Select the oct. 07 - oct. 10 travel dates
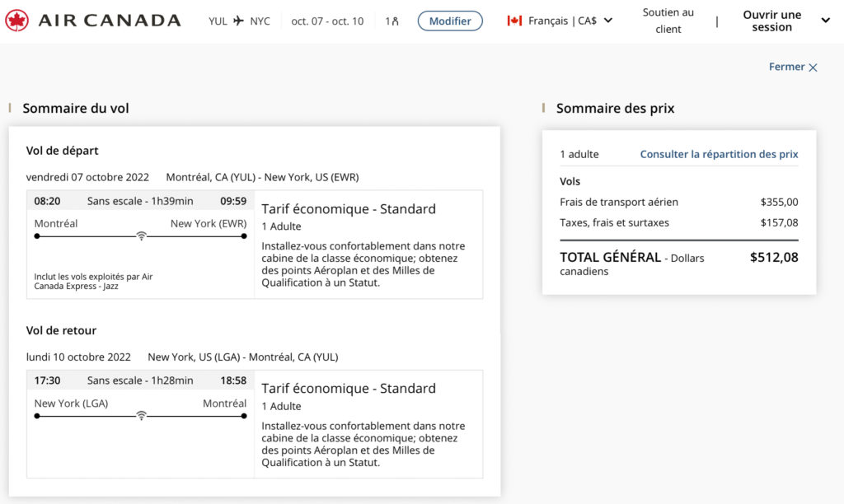This screenshot has height=504, width=844. pos(327,21)
